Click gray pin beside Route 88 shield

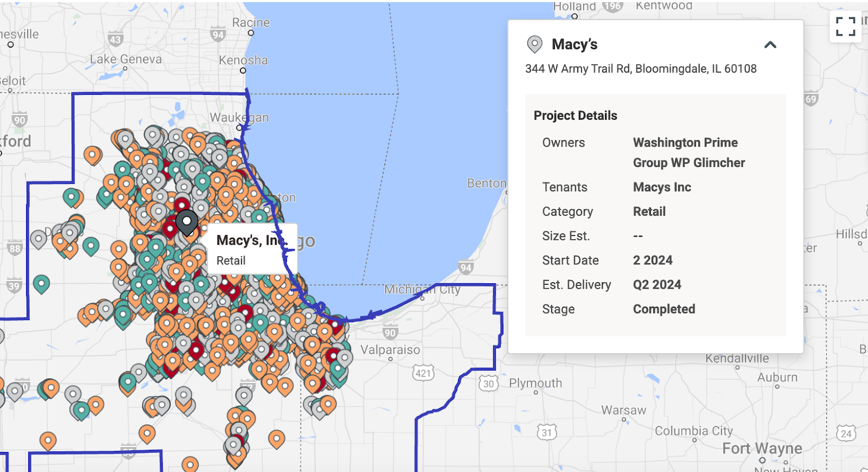pos(38,239)
